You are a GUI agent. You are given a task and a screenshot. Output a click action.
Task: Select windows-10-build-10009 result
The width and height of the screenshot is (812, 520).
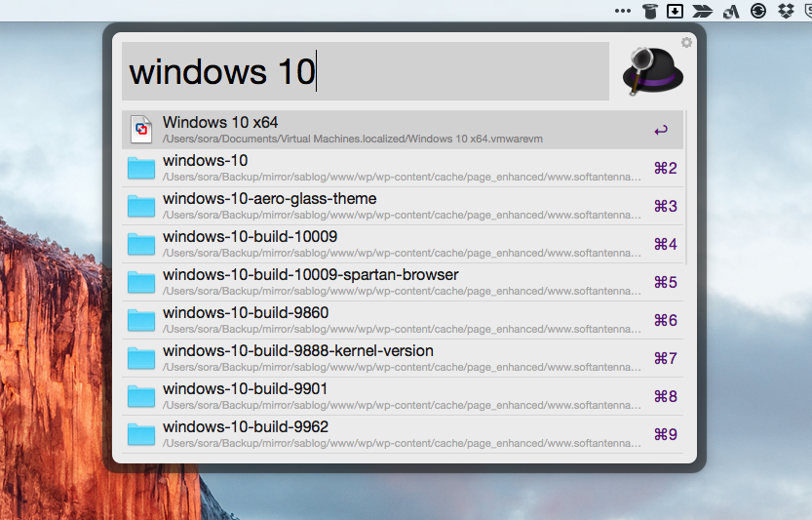[403, 244]
